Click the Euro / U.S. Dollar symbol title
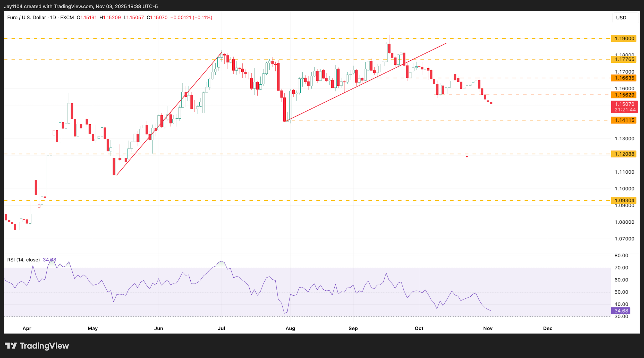Screen dimensions: 644x358 [x=27, y=18]
